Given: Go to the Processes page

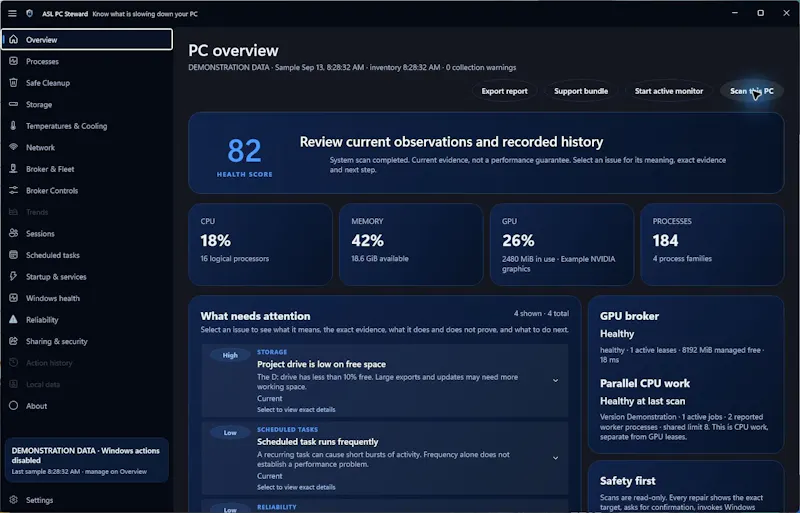Looking at the screenshot, I should tap(87, 61).
